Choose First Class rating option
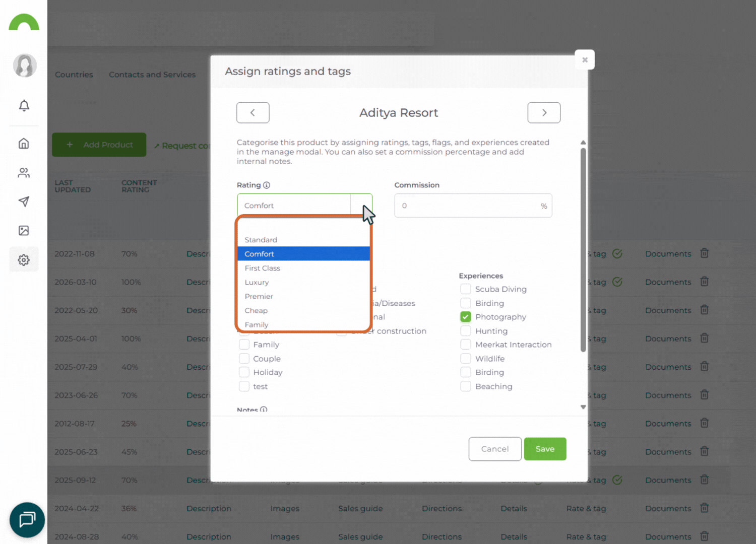The height and width of the screenshot is (544, 756). [263, 268]
